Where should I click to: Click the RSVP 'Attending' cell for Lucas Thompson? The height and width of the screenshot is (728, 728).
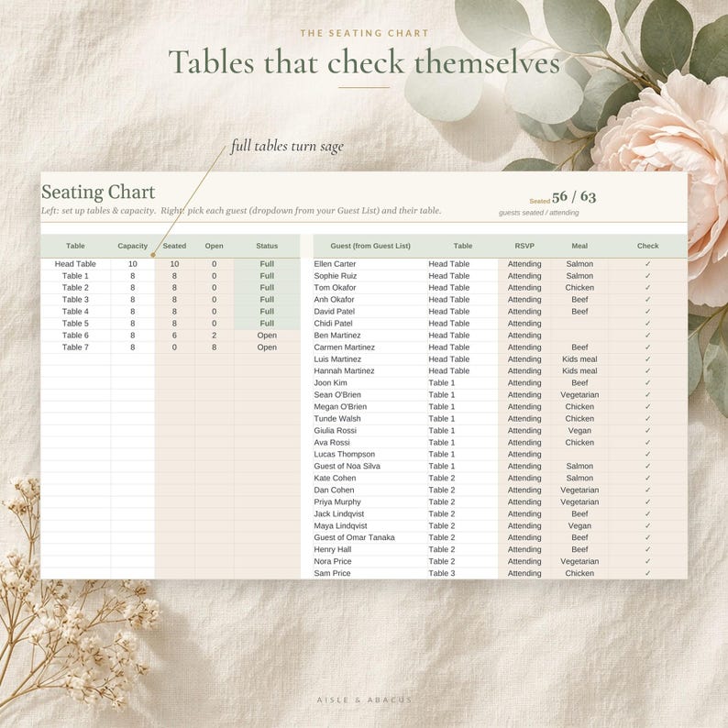point(524,454)
